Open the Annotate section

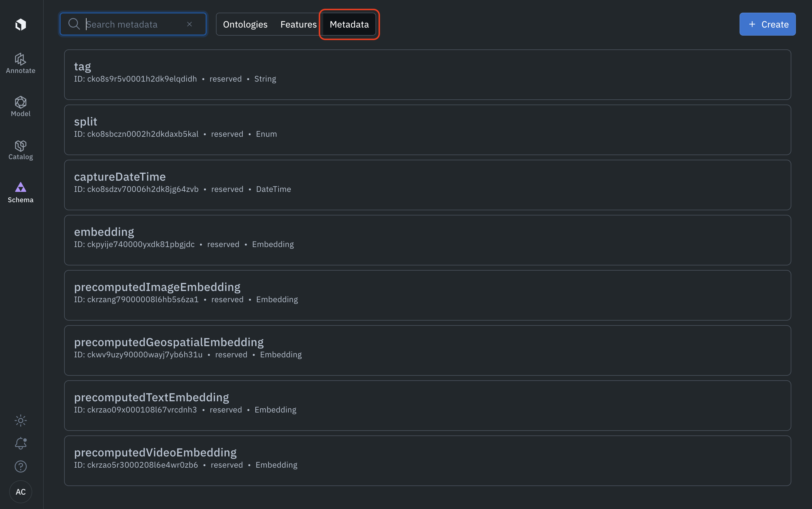point(20,63)
